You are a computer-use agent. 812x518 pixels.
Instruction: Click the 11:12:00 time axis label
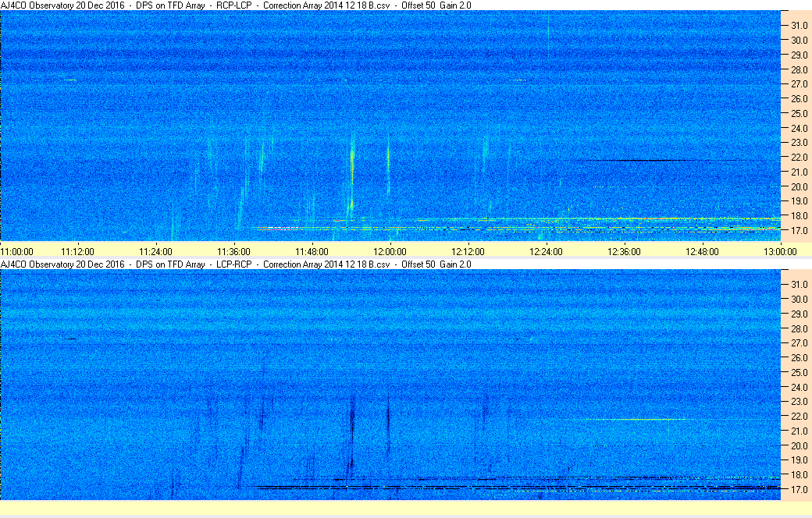(x=77, y=252)
